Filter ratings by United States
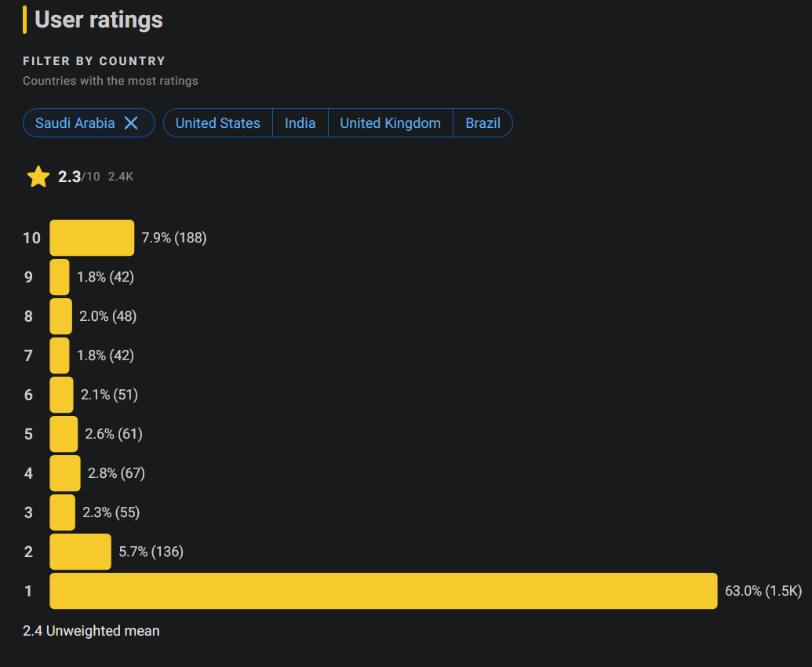Image resolution: width=812 pixels, height=667 pixels. pyautogui.click(x=217, y=123)
